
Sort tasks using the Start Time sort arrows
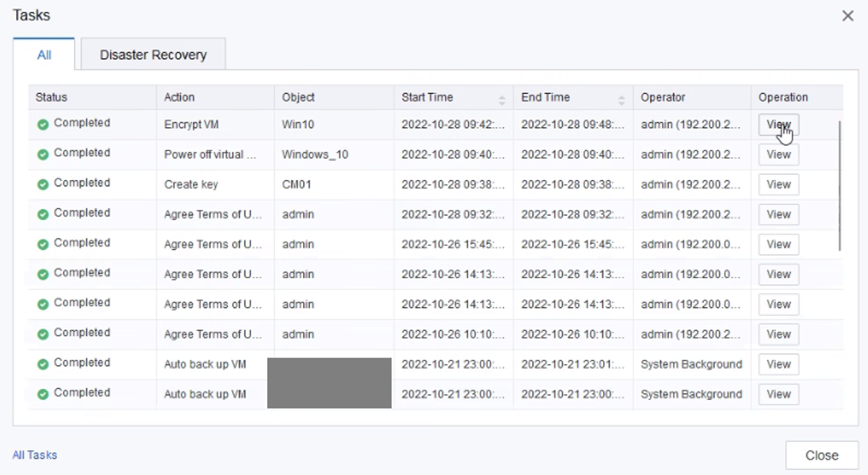click(502, 100)
